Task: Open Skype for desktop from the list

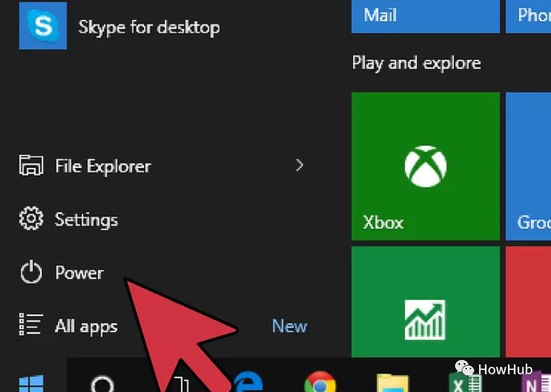Action: [119, 26]
